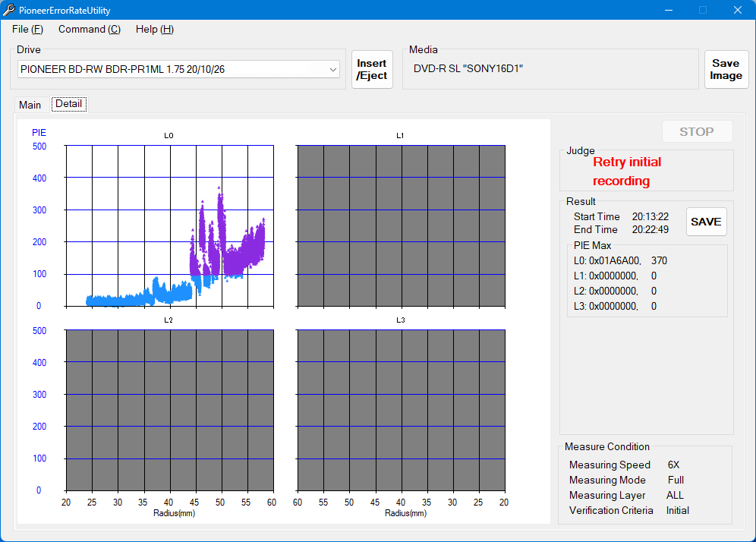
Task: Click the Measure Condition group title
Action: tap(607, 446)
